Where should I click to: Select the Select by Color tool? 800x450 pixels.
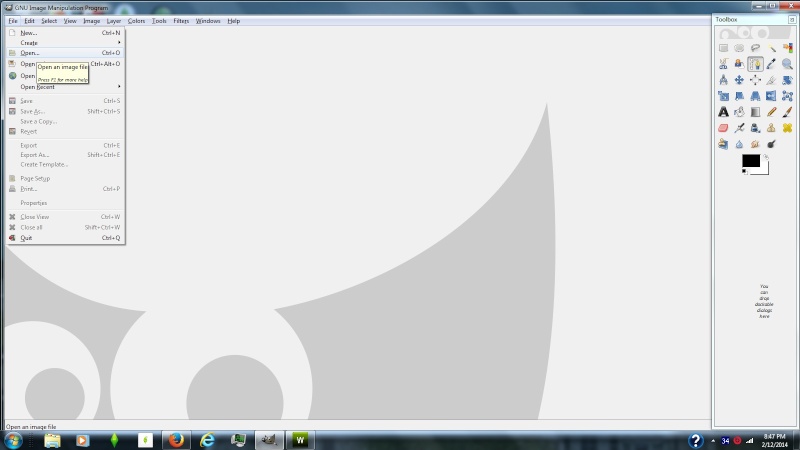coord(787,48)
